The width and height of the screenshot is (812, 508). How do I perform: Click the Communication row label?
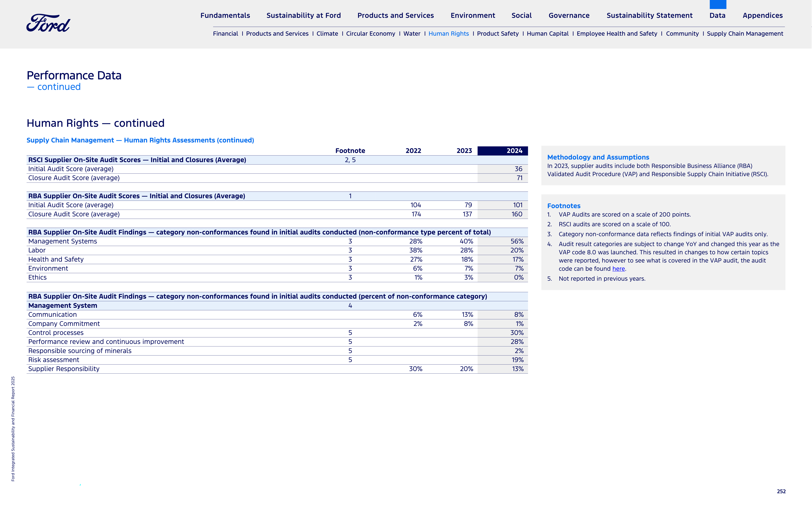[x=52, y=314]
